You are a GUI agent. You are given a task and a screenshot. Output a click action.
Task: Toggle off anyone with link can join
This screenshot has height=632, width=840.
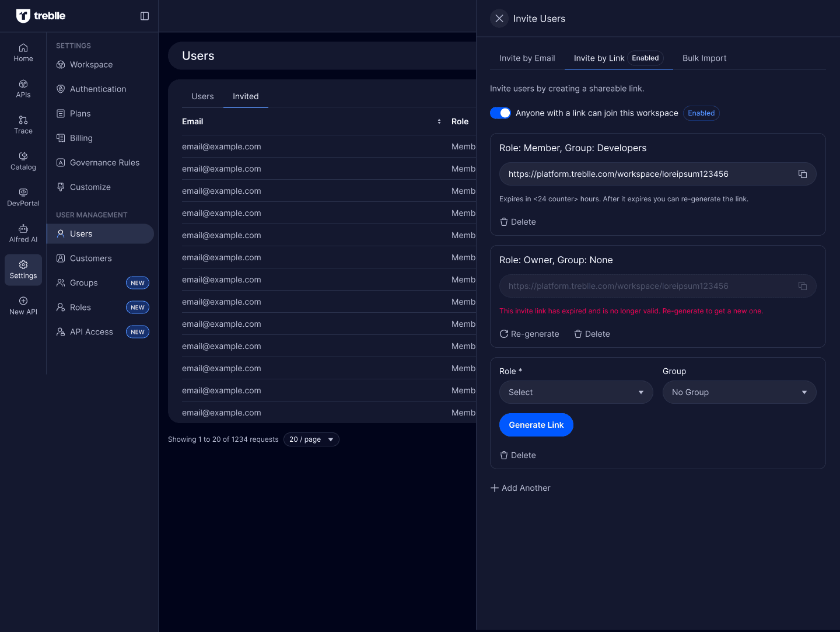(501, 113)
